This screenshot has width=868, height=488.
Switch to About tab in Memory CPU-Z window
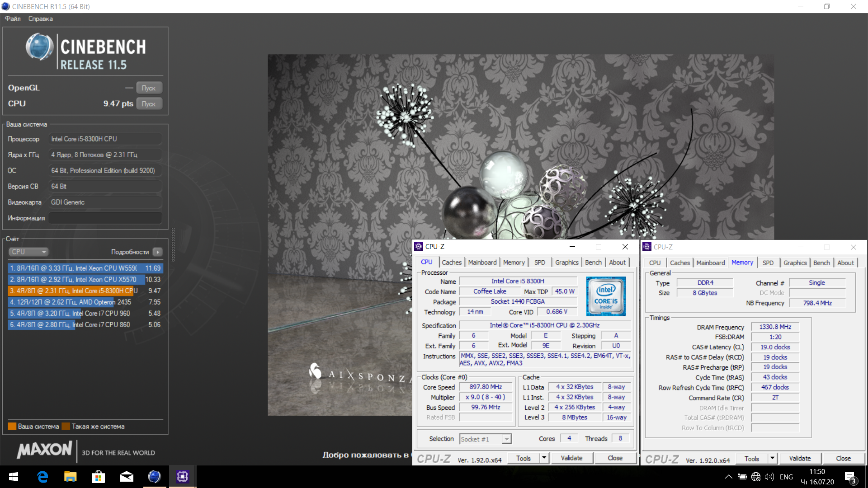pos(846,263)
